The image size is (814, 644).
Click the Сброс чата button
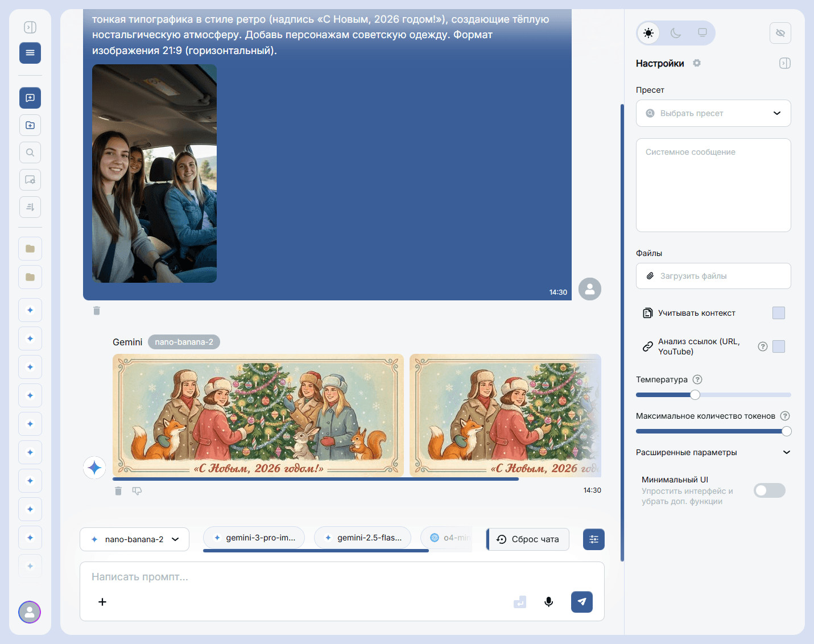(528, 539)
